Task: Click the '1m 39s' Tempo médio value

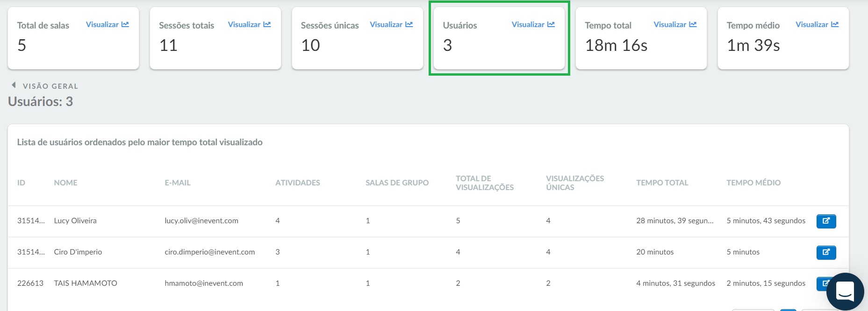Action: [x=753, y=45]
